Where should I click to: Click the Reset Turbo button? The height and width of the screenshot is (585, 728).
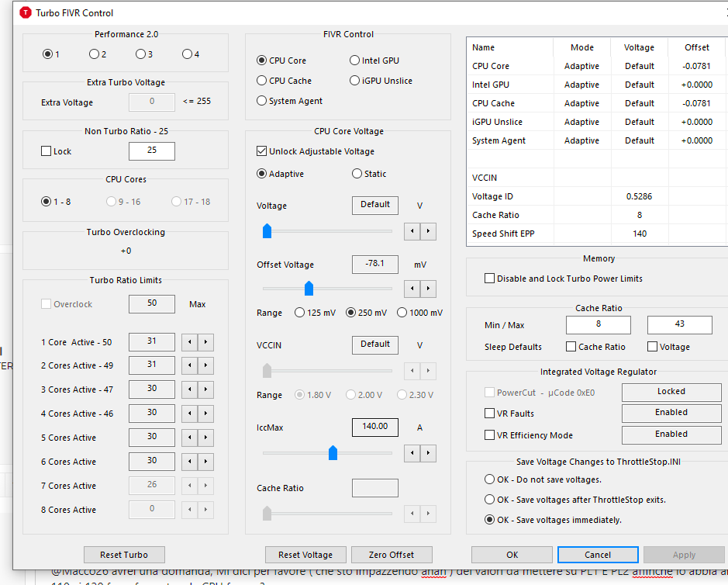point(124,555)
